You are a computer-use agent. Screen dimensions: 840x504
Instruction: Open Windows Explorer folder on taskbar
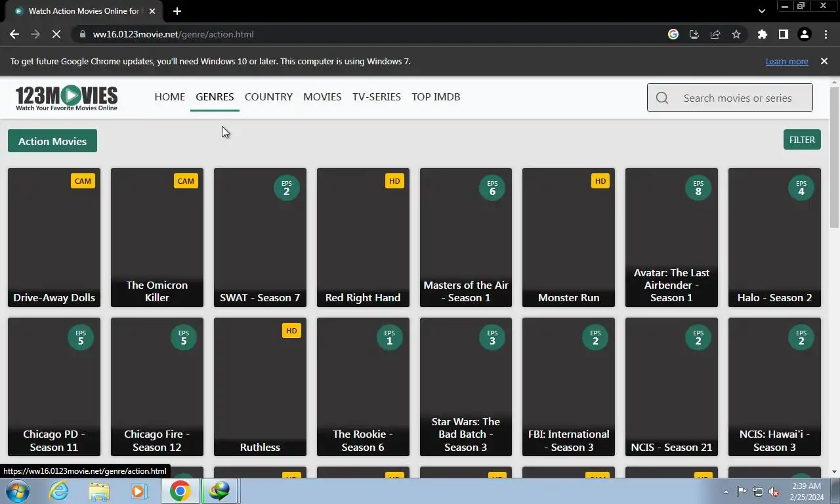(x=99, y=491)
